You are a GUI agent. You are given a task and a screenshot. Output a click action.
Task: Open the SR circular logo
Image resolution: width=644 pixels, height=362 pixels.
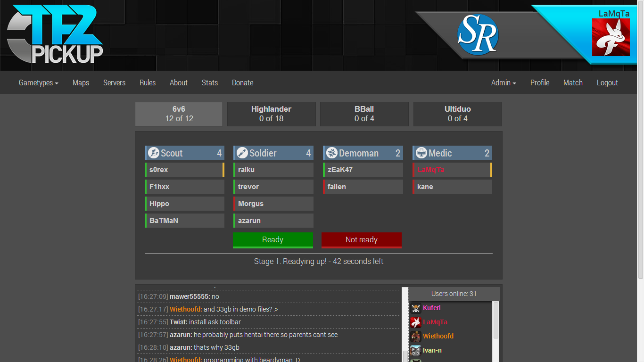478,34
